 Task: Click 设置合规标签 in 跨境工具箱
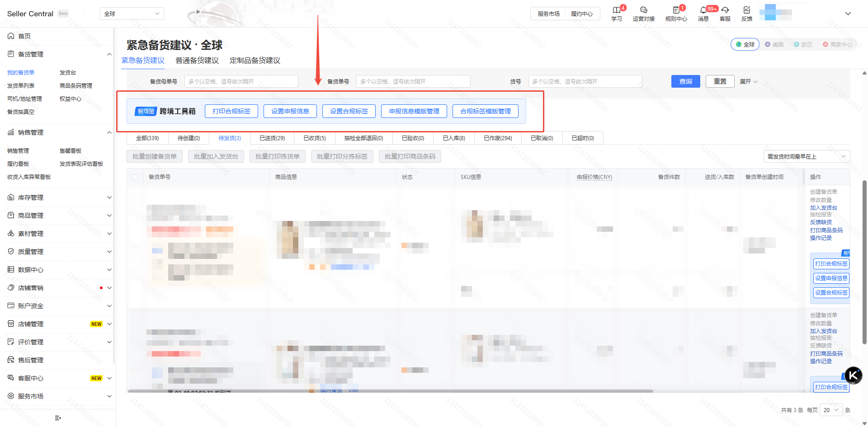(x=349, y=111)
